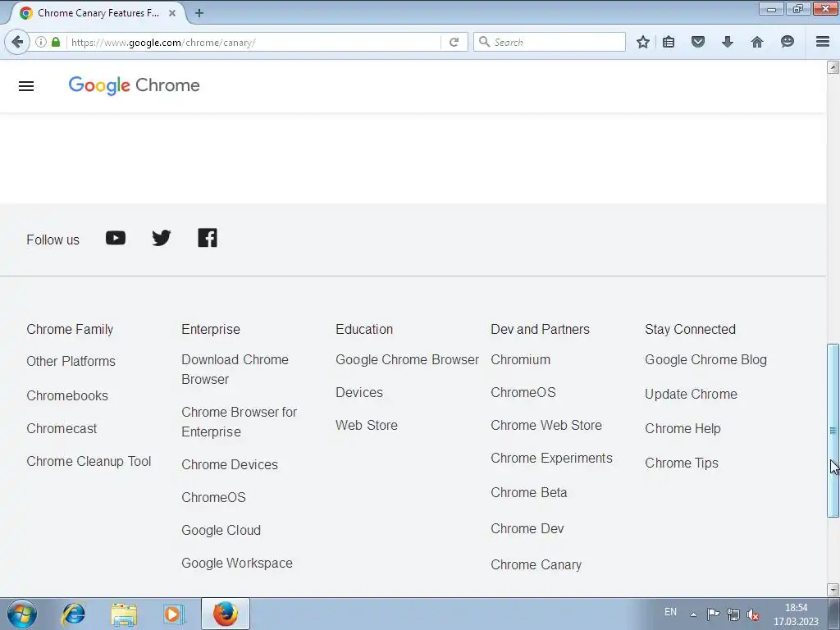Open the hamburger menu on Google Chrome page
The width and height of the screenshot is (840, 630).
[26, 86]
